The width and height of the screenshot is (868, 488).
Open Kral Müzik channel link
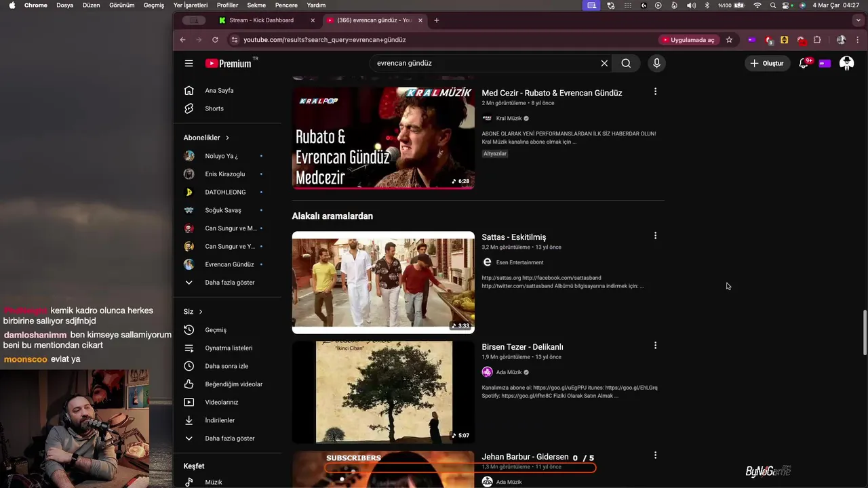tap(509, 118)
